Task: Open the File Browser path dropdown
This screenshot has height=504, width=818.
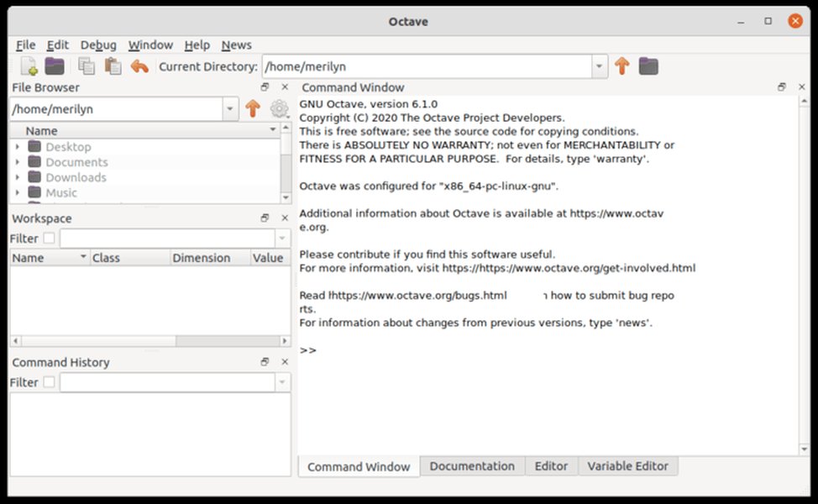Action: [229, 108]
